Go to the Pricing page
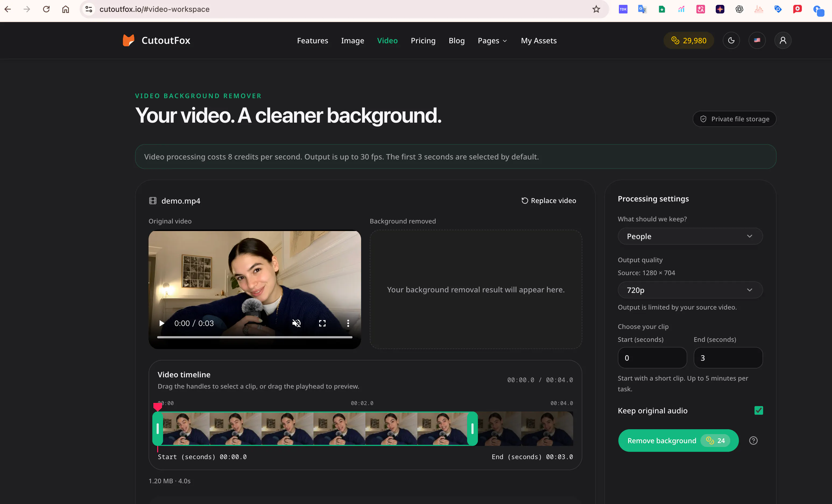The image size is (832, 504). [x=423, y=41]
